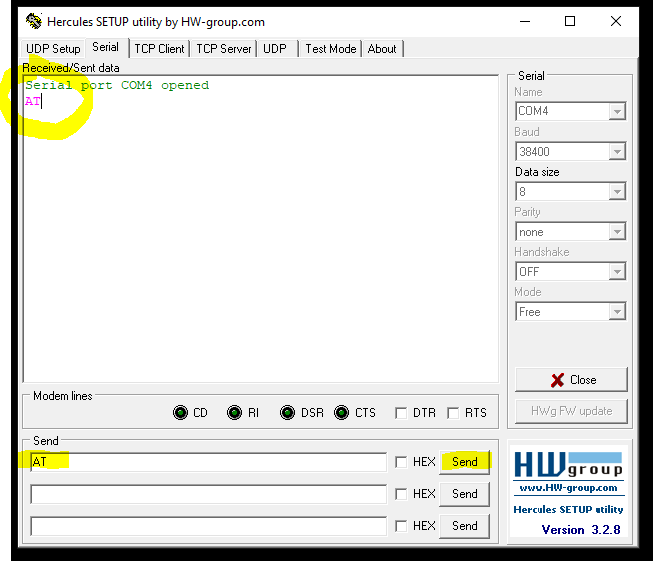This screenshot has width=653, height=561.
Task: Open the Mode dropdown set to Free
Action: click(617, 312)
